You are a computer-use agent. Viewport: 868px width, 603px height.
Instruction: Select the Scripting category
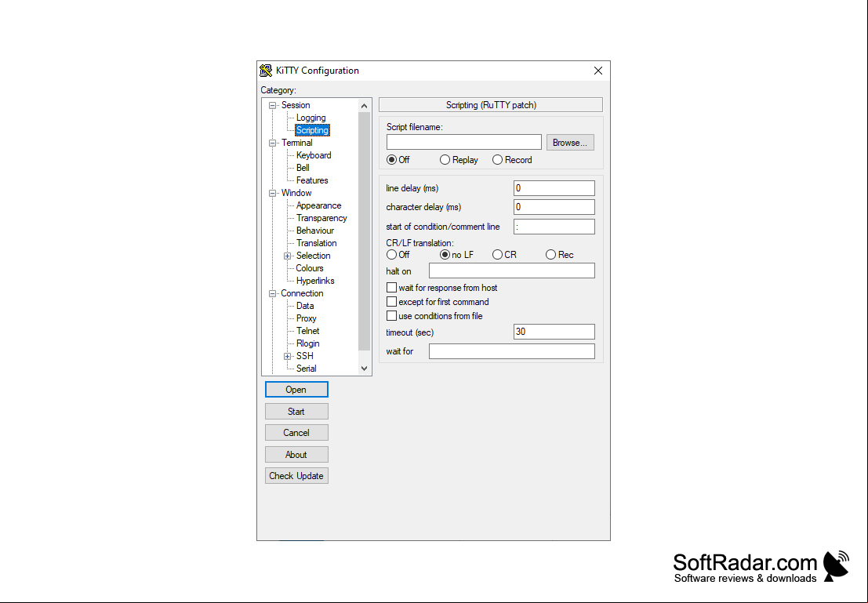(x=312, y=130)
